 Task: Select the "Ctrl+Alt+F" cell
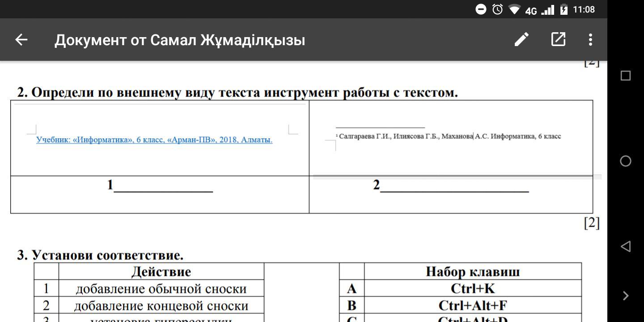click(x=473, y=305)
